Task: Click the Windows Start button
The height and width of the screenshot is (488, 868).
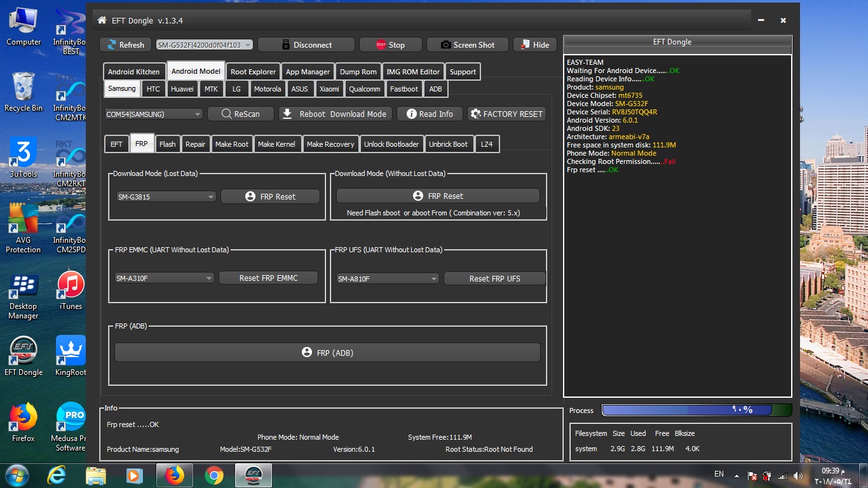Action: [x=17, y=475]
